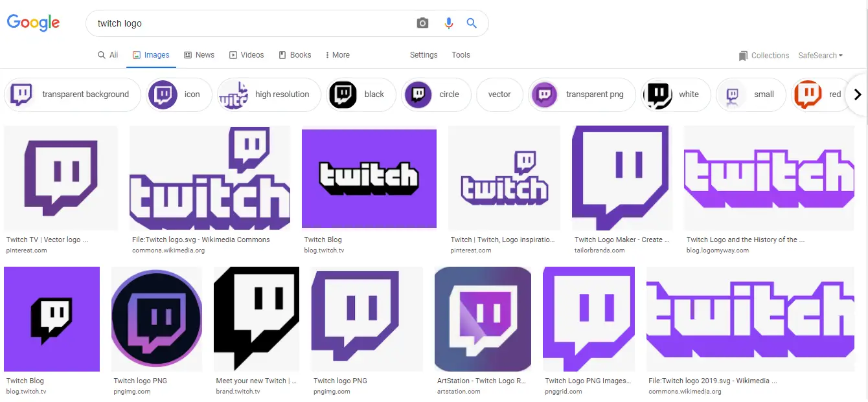
Task: Open the File:Twitch logo.svg Wikimedia thumbnail
Action: coord(210,178)
